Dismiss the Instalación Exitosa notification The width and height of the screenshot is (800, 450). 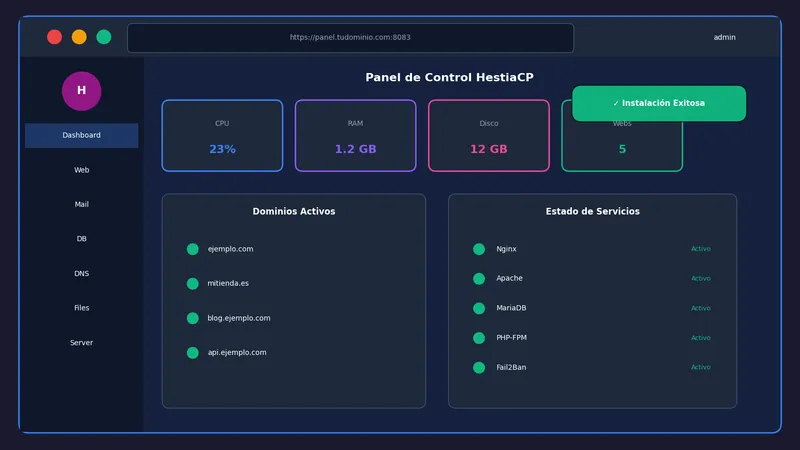pyautogui.click(x=659, y=103)
